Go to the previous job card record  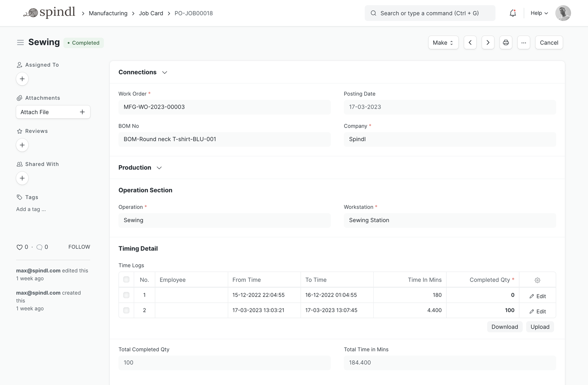pyautogui.click(x=470, y=43)
